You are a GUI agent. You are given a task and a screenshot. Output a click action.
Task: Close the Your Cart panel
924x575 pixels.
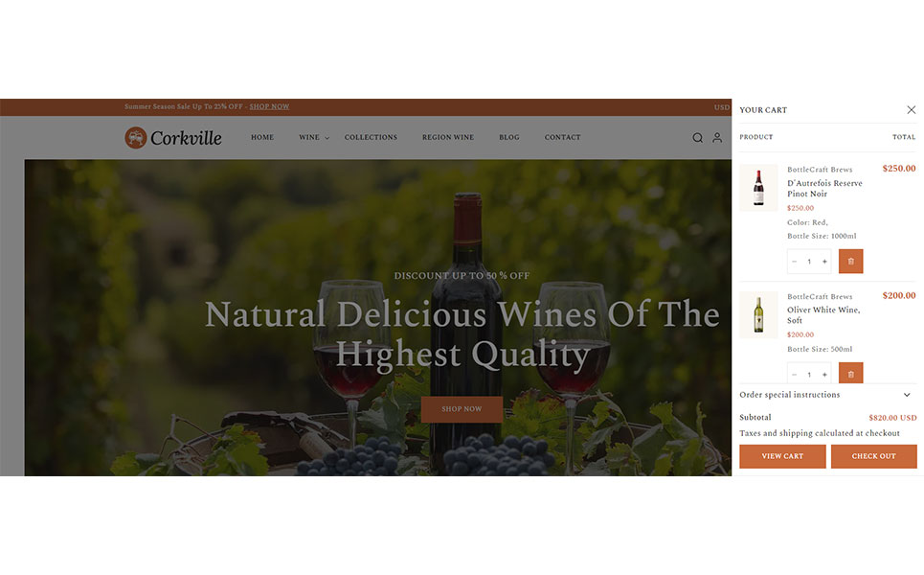(911, 109)
